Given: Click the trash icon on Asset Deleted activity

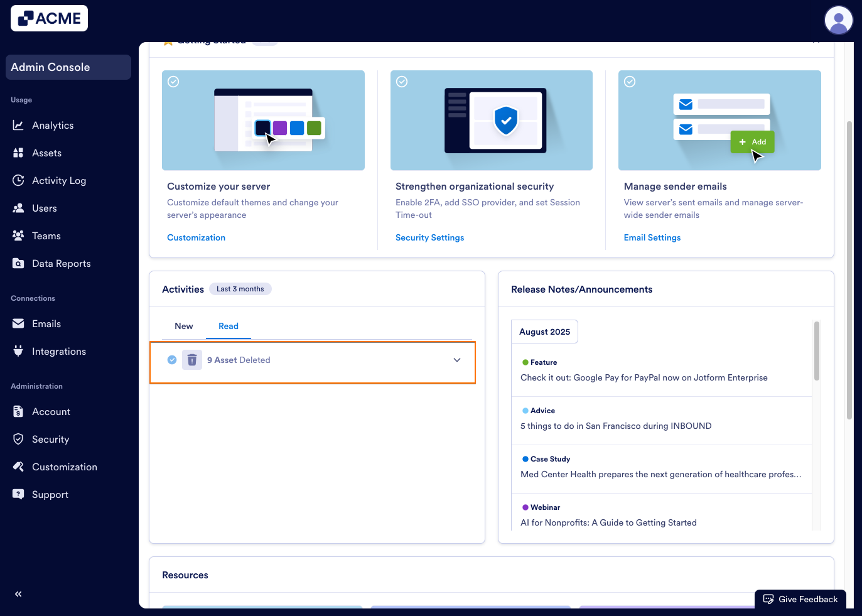Looking at the screenshot, I should coord(192,359).
